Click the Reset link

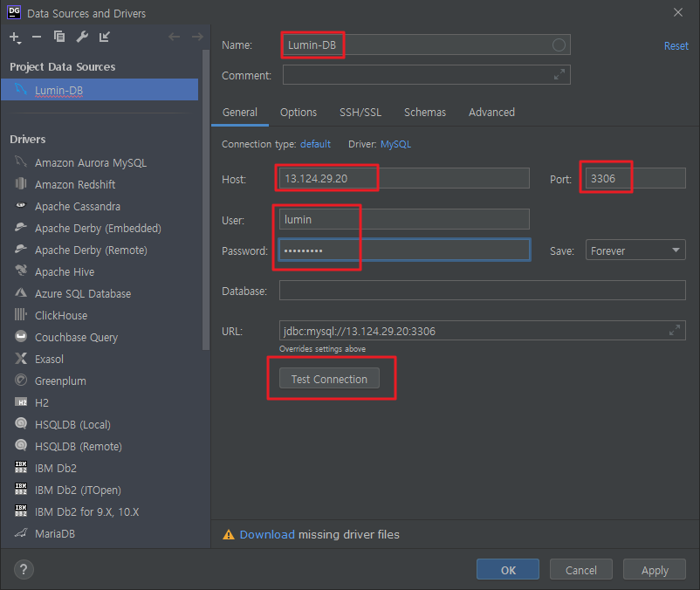[676, 46]
